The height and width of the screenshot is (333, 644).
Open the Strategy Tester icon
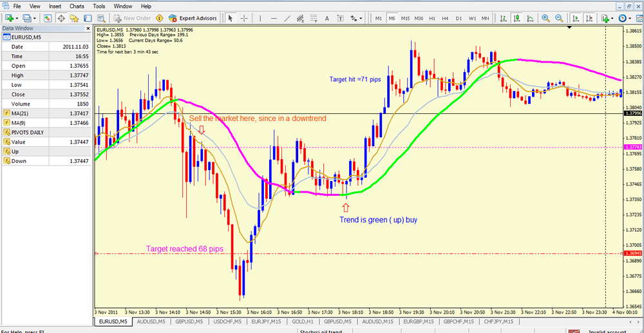pos(100,18)
